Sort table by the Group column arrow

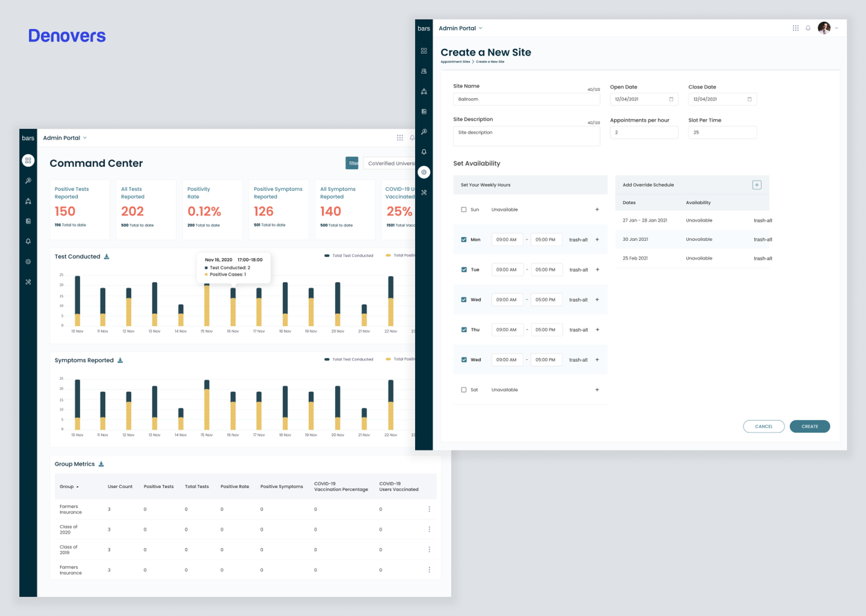[x=77, y=487]
